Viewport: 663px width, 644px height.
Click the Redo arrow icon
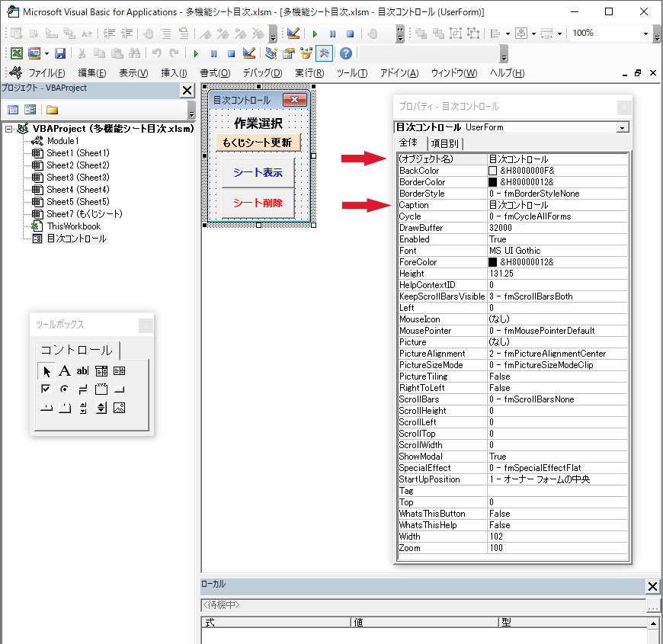pos(174,53)
